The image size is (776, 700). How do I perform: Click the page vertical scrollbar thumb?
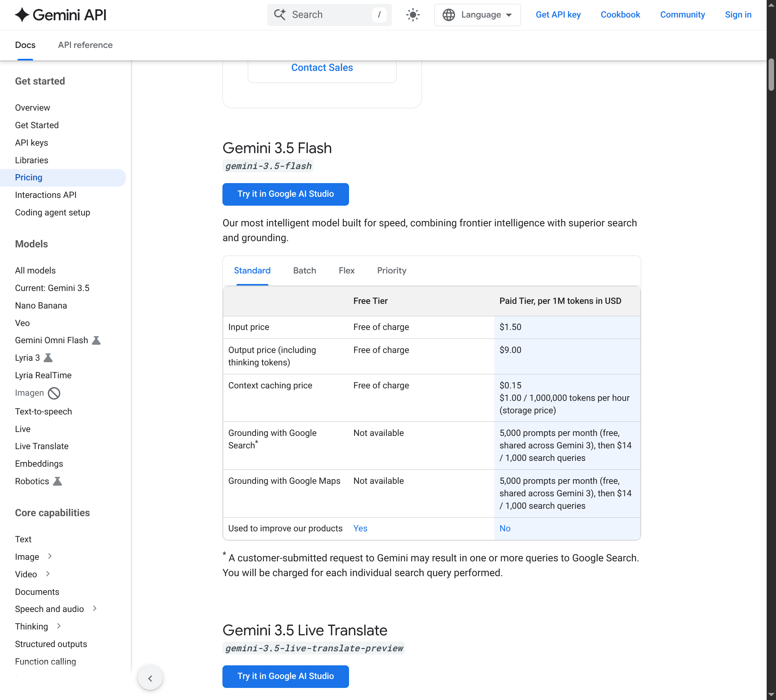click(x=771, y=75)
